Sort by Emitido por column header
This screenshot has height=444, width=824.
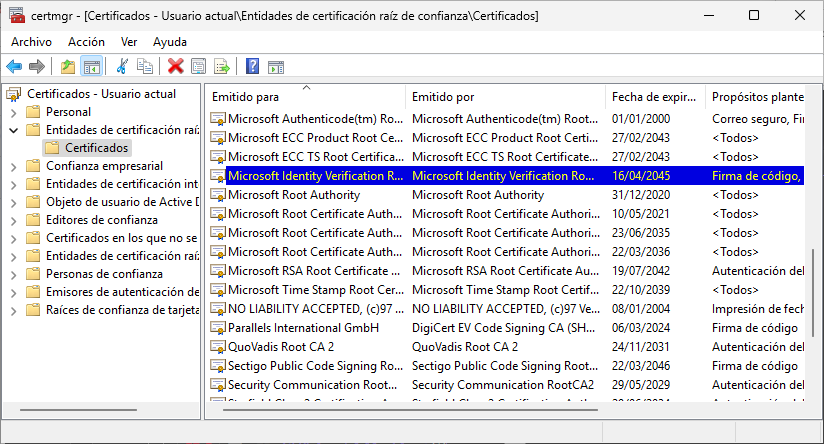pos(506,97)
